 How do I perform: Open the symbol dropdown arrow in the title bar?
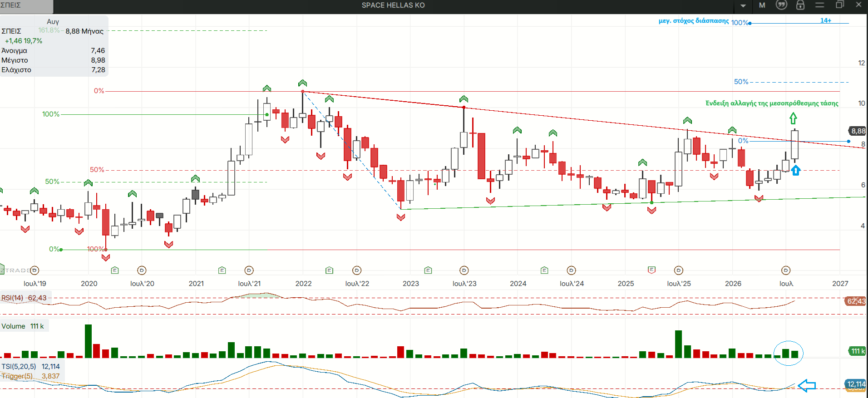click(743, 6)
